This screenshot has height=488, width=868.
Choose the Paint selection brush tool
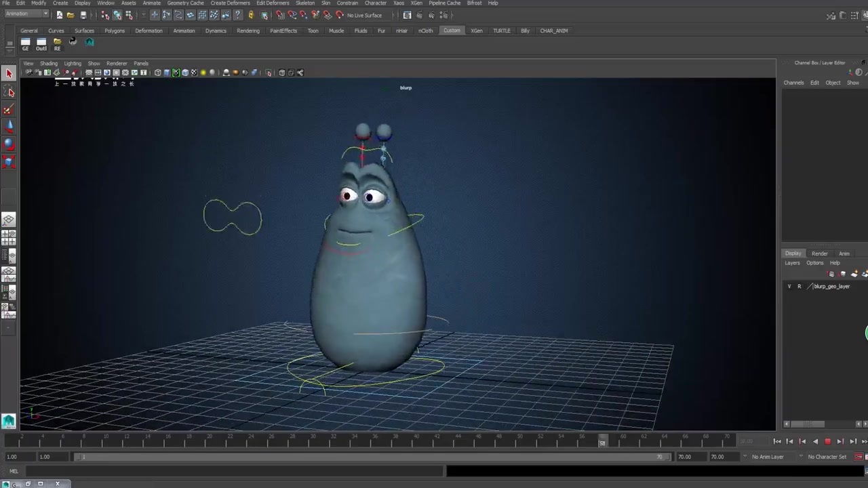coord(9,109)
